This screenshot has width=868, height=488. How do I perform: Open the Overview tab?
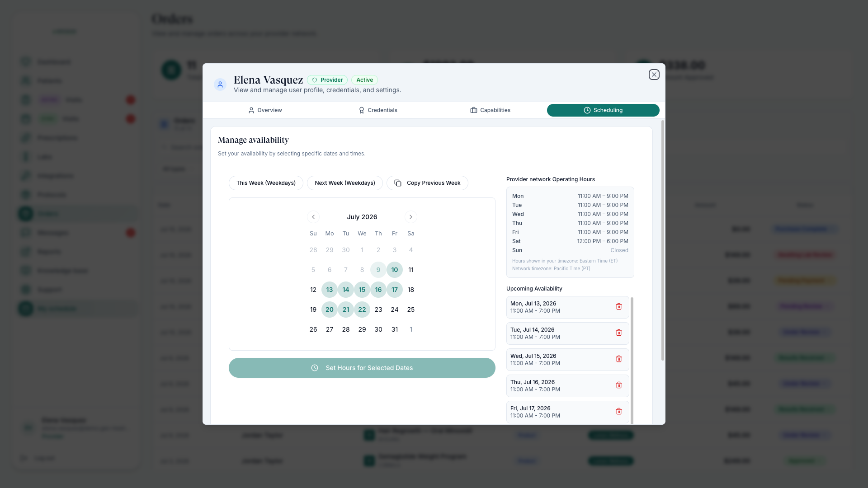click(x=265, y=110)
